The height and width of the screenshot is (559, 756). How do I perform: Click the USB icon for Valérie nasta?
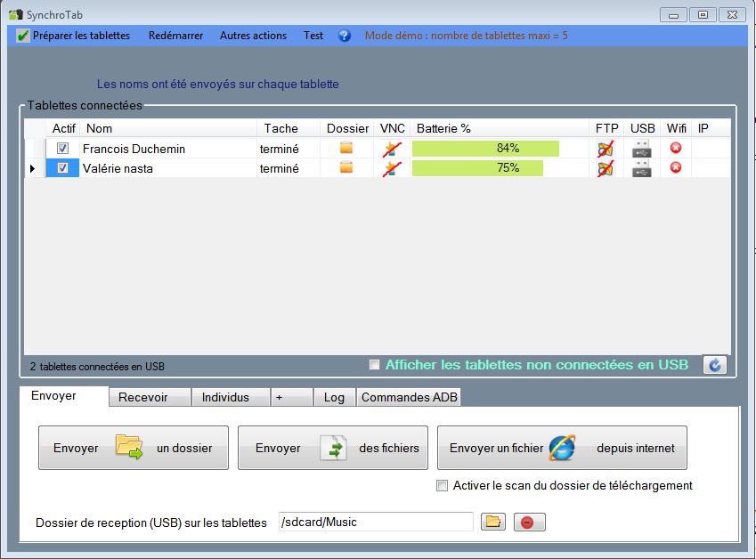pos(641,168)
